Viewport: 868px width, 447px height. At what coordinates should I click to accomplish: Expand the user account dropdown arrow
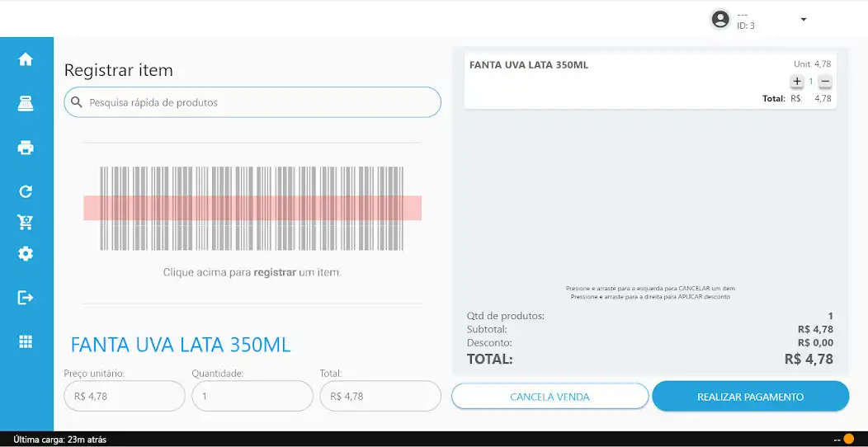coord(804,20)
